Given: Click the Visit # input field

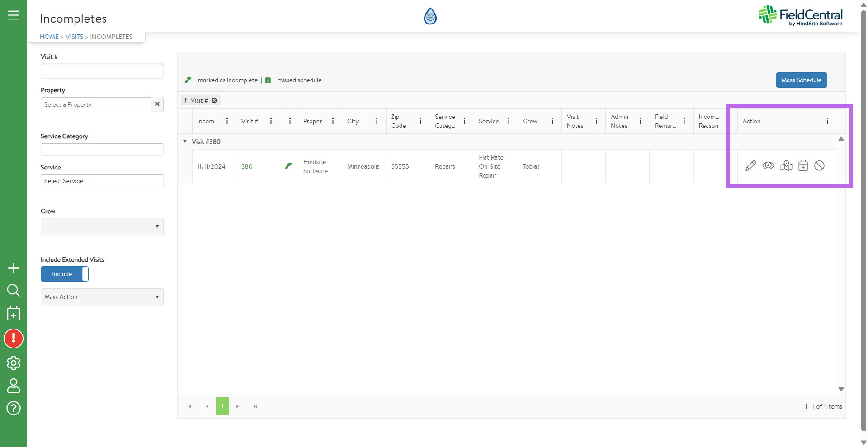Looking at the screenshot, I should click(102, 71).
